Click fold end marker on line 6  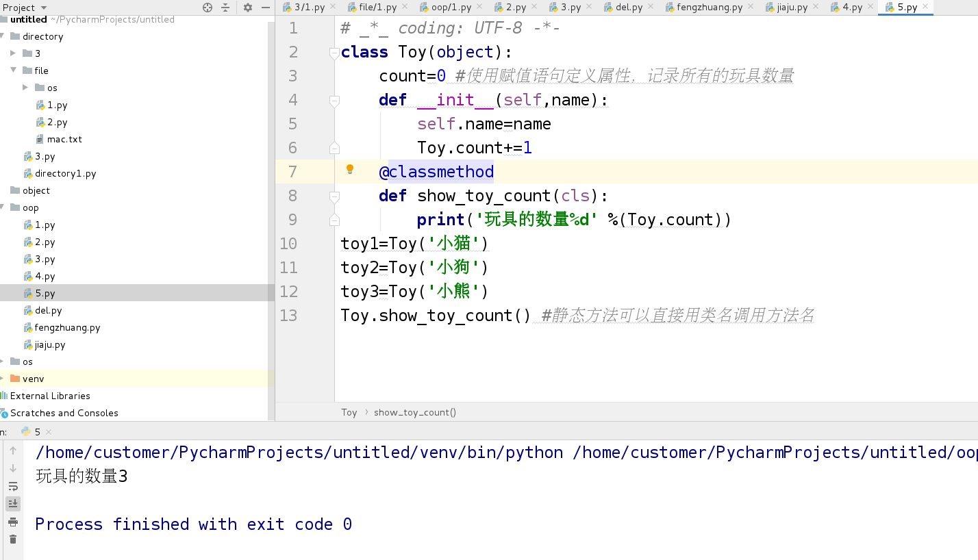click(x=334, y=148)
